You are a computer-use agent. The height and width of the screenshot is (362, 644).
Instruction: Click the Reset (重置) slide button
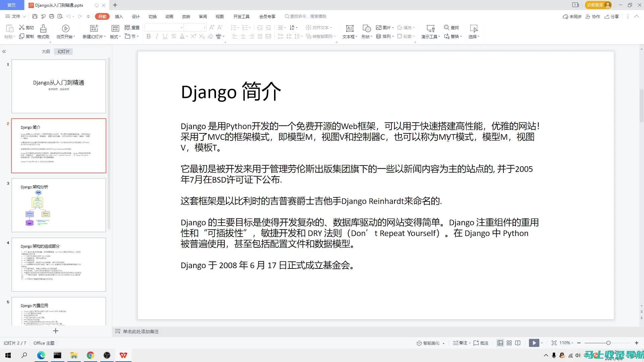pyautogui.click(x=132, y=27)
